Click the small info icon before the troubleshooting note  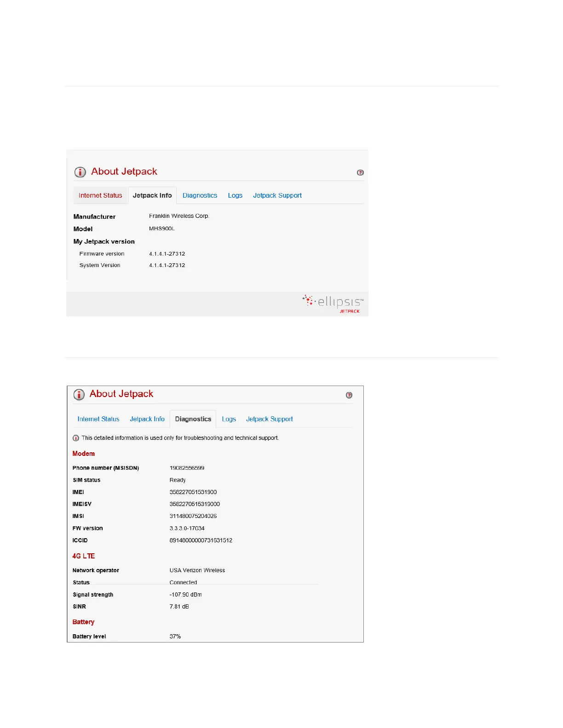[x=76, y=438]
